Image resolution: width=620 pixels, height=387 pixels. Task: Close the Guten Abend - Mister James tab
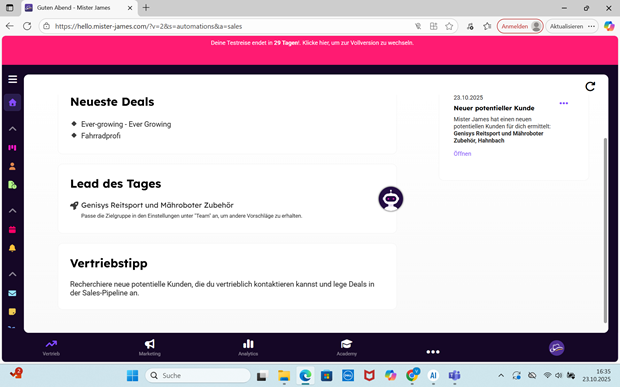point(130,8)
